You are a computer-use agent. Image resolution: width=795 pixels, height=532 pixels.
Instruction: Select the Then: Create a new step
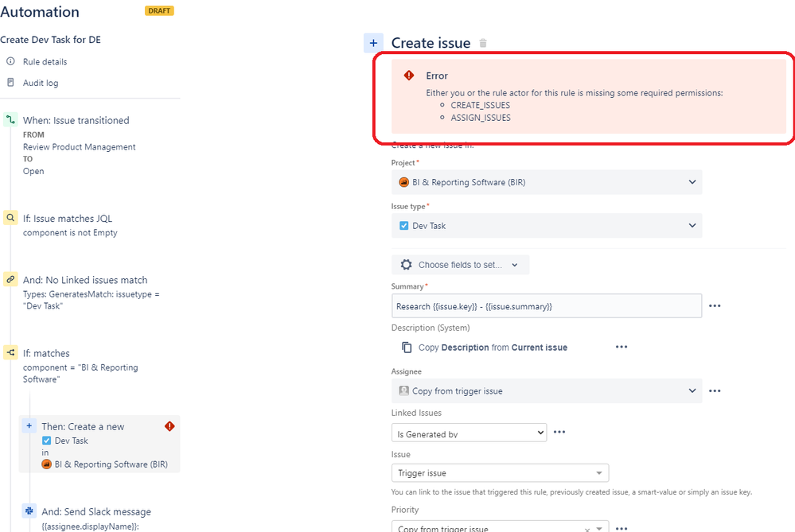(100, 445)
